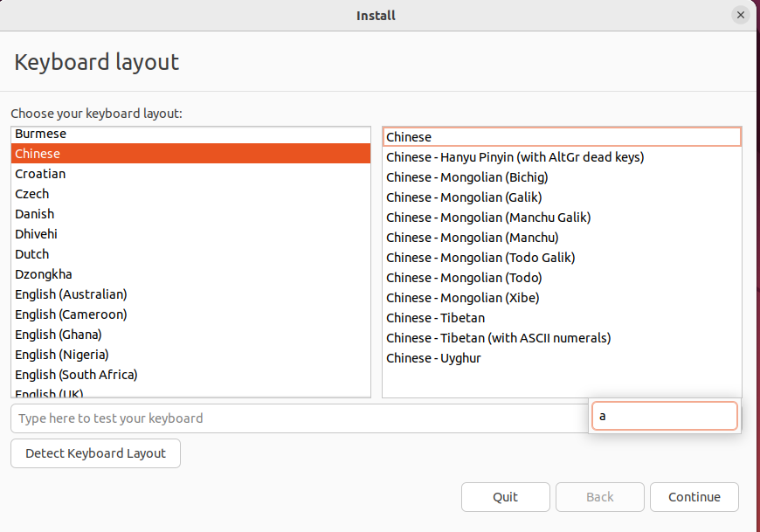Viewport: 760px width, 532px height.
Task: Select English (Australian) layout
Action: 190,294
